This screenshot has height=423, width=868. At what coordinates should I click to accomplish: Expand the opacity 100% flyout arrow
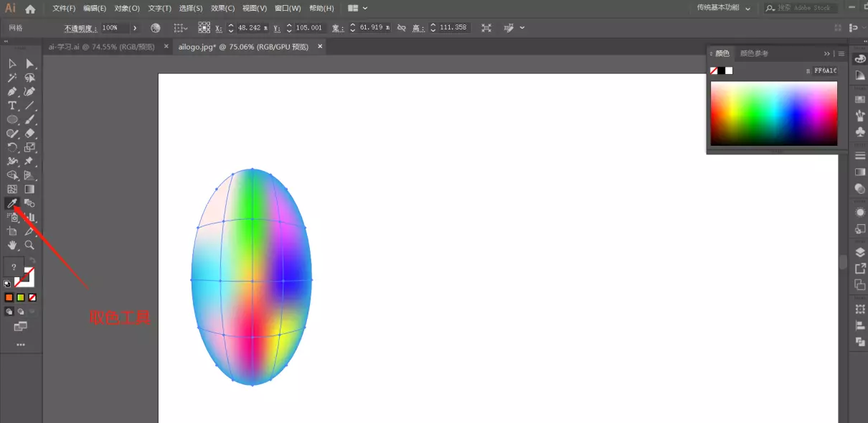tap(135, 27)
